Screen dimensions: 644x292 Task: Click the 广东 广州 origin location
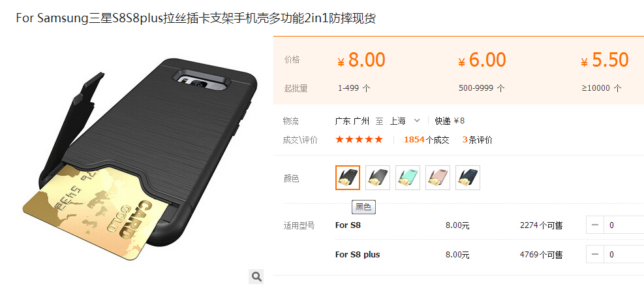click(x=353, y=121)
